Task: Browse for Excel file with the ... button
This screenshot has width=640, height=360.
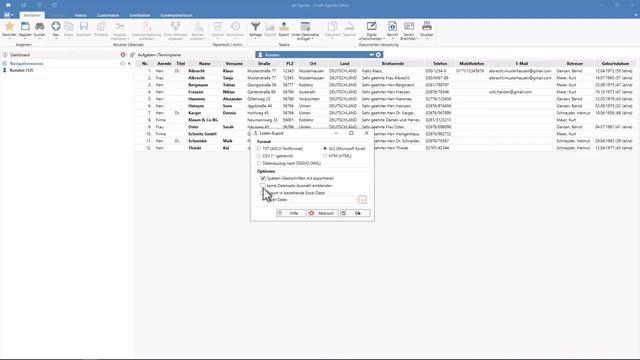Action: [362, 200]
